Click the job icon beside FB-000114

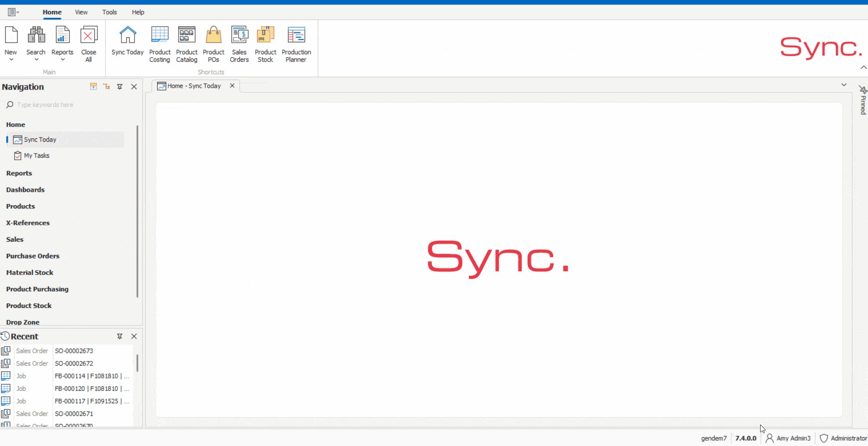pyautogui.click(x=5, y=376)
